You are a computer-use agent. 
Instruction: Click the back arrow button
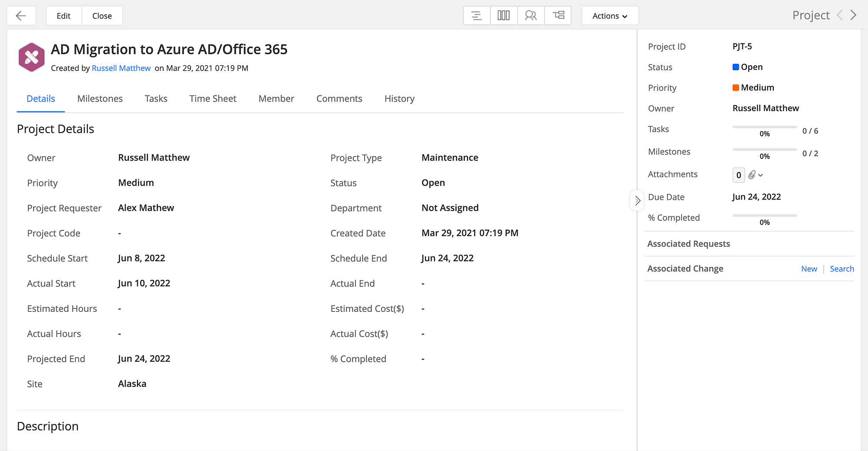[21, 16]
